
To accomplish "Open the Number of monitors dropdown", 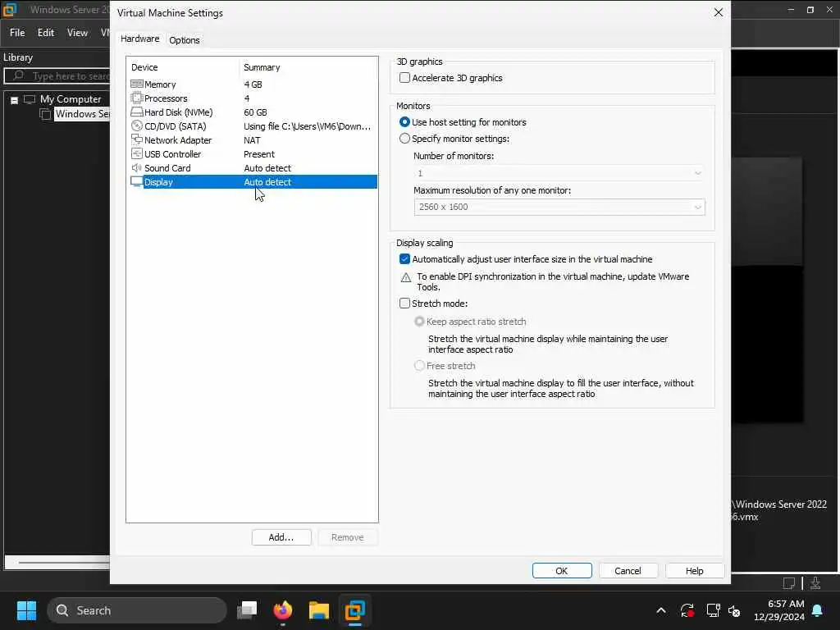I will click(x=559, y=173).
